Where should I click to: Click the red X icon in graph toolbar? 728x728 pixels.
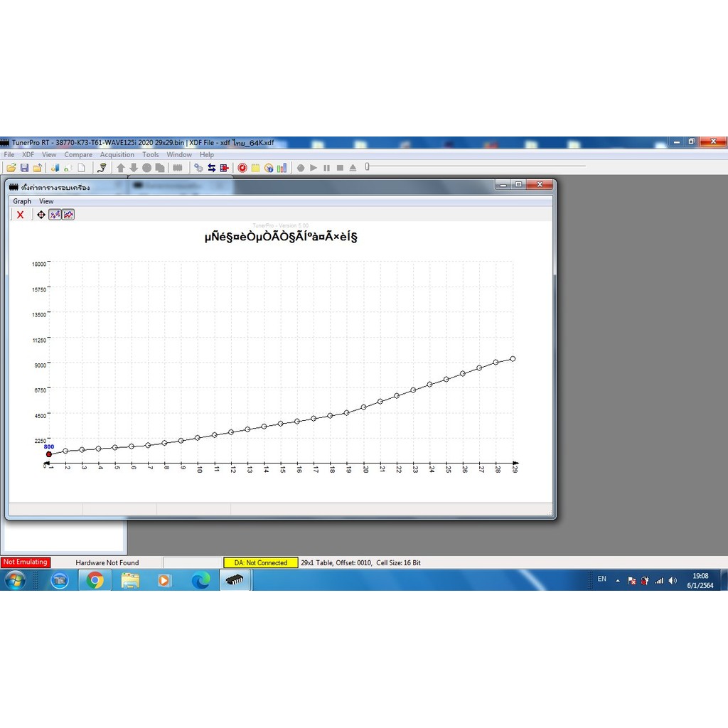point(21,215)
